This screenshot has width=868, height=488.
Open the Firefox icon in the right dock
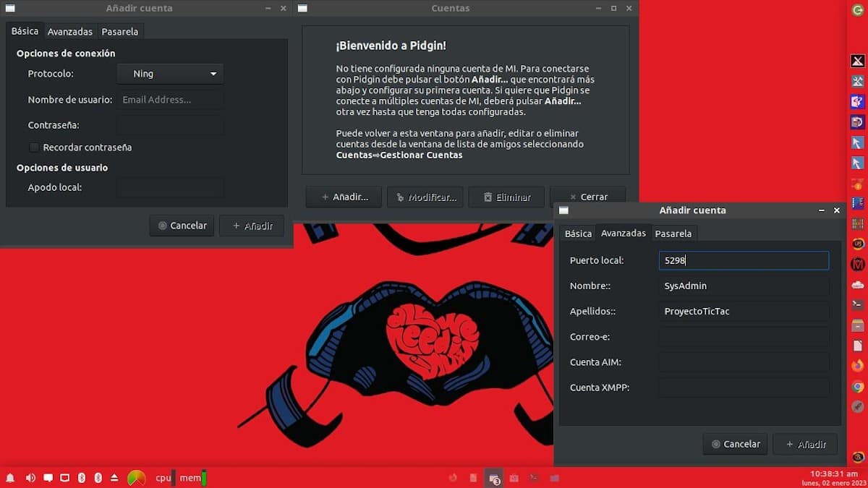(858, 366)
